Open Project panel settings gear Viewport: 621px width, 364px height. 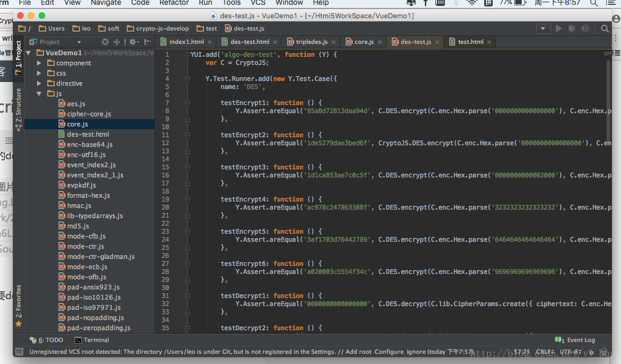pyautogui.click(x=134, y=41)
